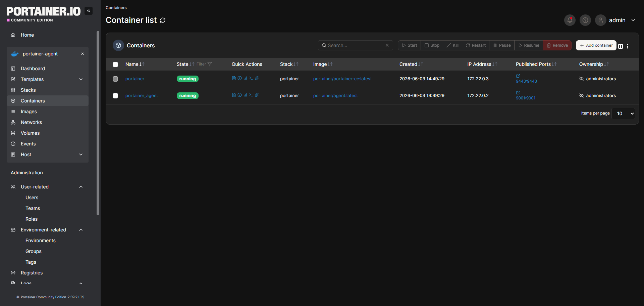View stats for portainer container

pos(245,78)
